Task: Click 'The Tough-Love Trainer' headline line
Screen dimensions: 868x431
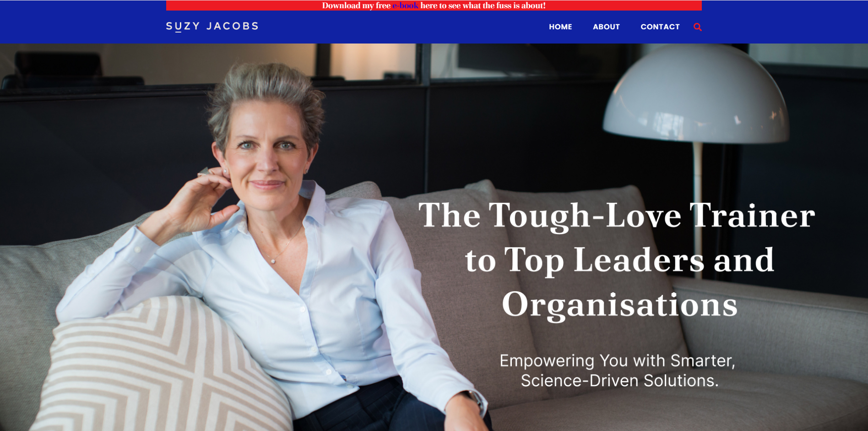Action: 617,215
